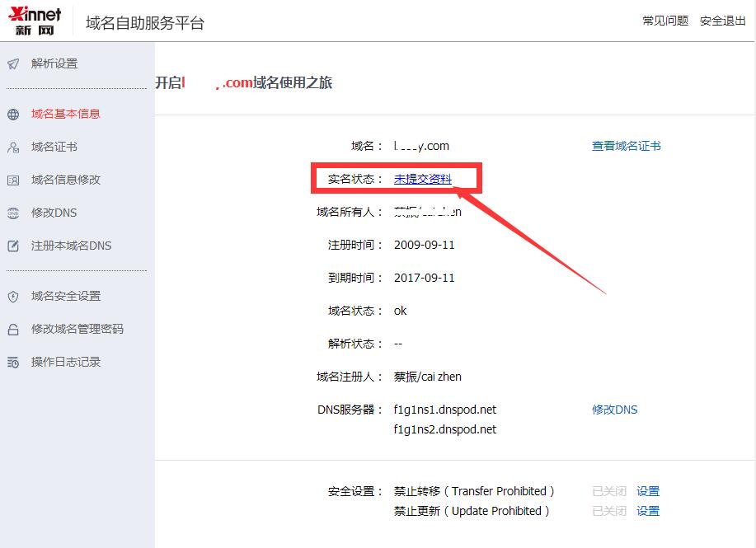This screenshot has width=756, height=548.
Task: Click the 禁止转移 (Transfer Prohibited) text
Action: click(x=474, y=491)
